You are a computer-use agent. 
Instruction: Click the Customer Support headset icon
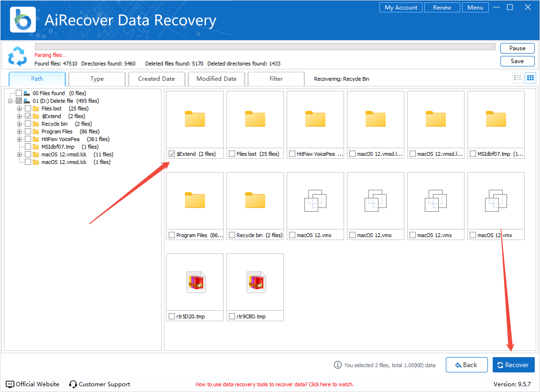(x=73, y=384)
